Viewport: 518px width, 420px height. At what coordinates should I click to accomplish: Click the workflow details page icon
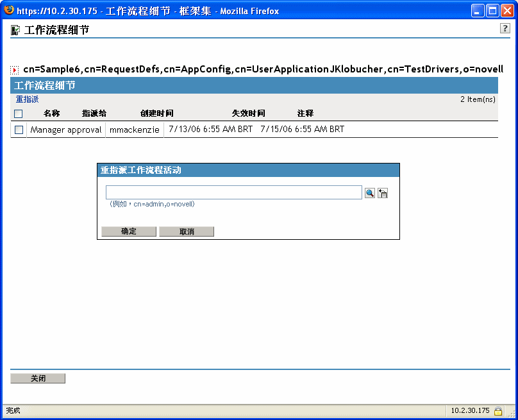14,29
